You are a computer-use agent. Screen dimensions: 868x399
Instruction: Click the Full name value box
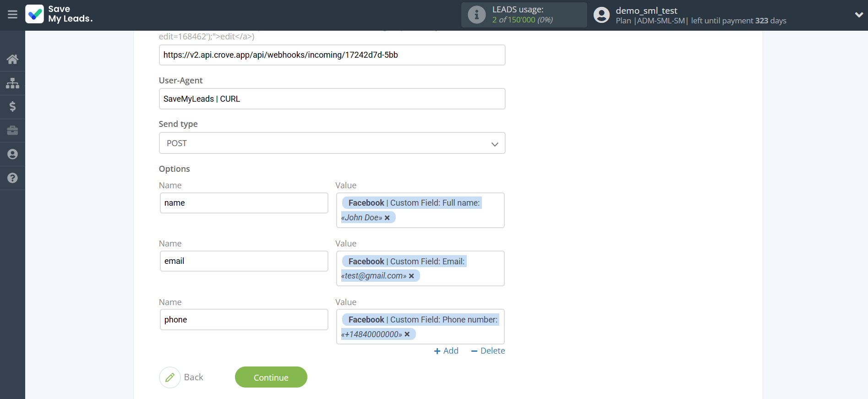click(x=420, y=210)
